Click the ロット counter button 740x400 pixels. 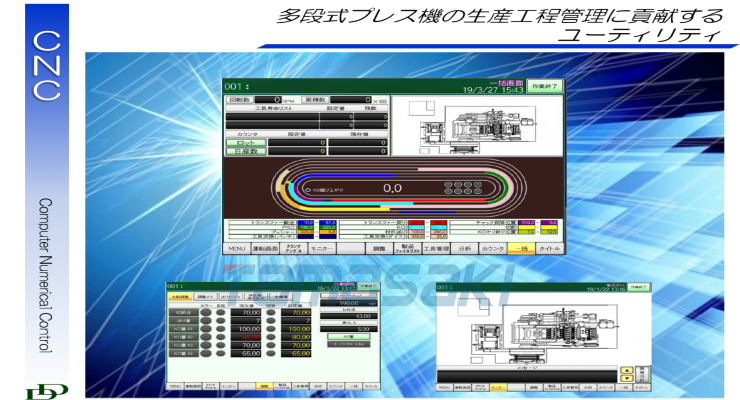point(245,142)
